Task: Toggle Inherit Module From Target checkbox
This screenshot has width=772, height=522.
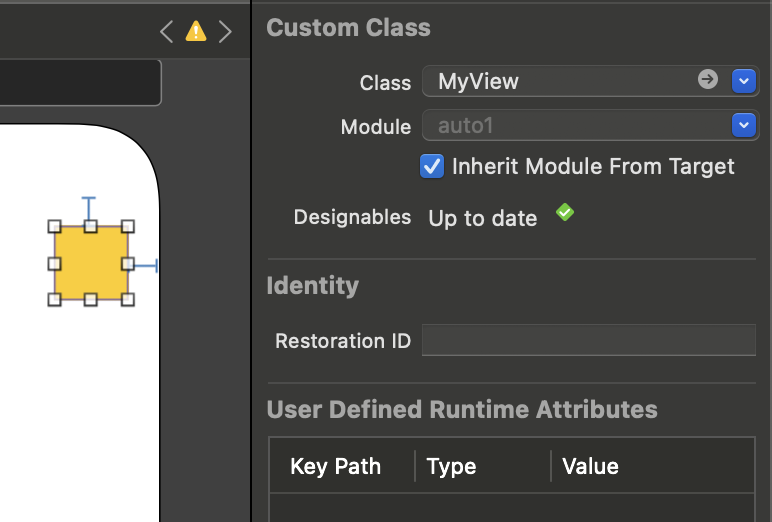Action: pos(432,166)
